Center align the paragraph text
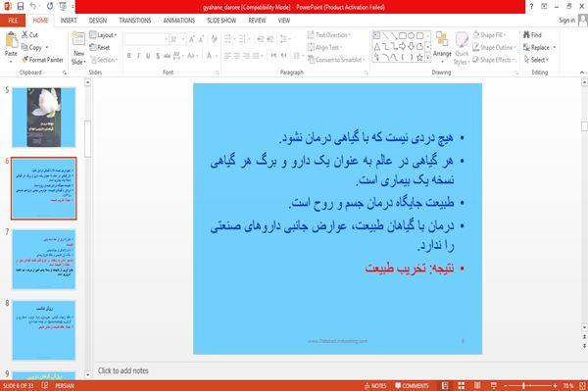This screenshot has width=588, height=391. click(236, 56)
